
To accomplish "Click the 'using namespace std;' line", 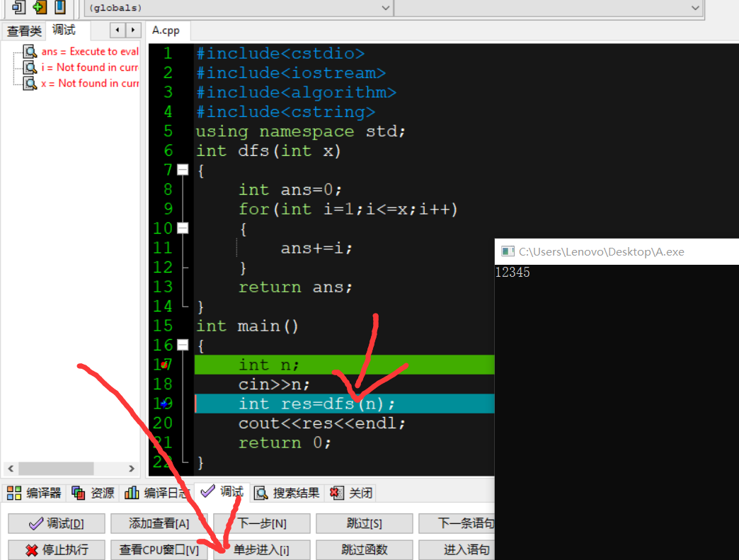I will click(x=301, y=132).
